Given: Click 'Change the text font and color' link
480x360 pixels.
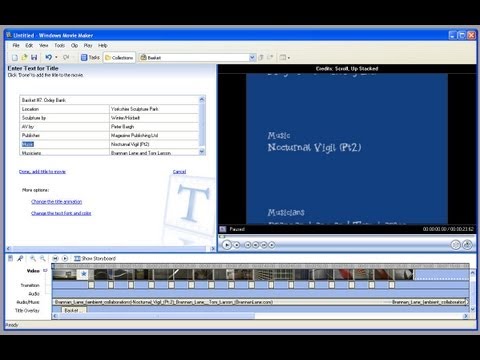Looking at the screenshot, I should (x=61, y=213).
